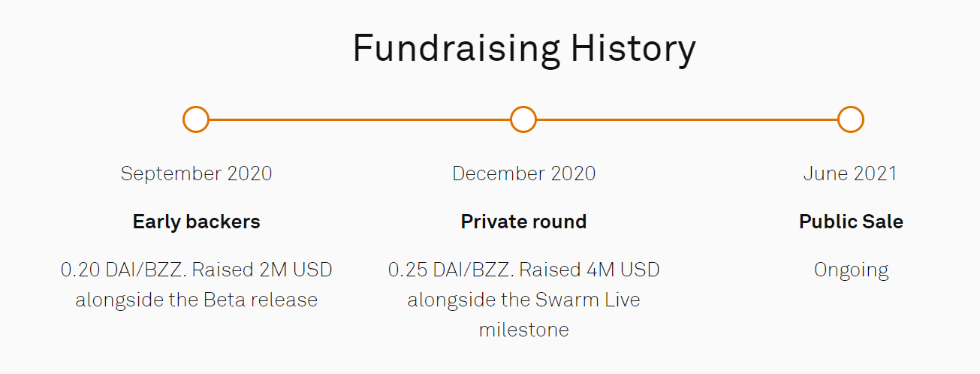Click the word "History" in the page title
980x374 pixels.
[x=632, y=49]
